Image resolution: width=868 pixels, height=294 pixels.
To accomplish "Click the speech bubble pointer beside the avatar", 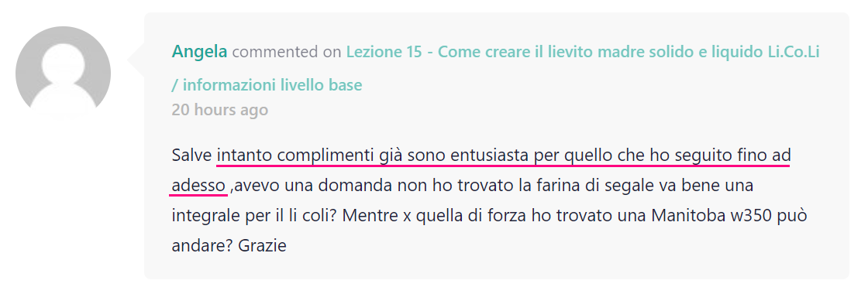I will pyautogui.click(x=136, y=57).
